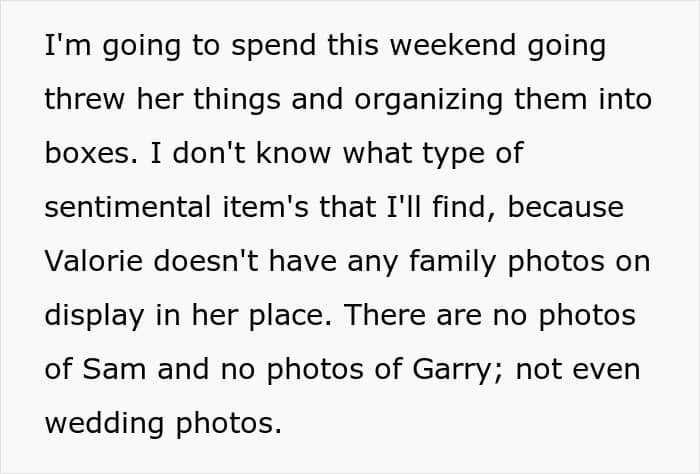Click on the name "Valorie"
The width and height of the screenshot is (700, 474).
(93, 261)
